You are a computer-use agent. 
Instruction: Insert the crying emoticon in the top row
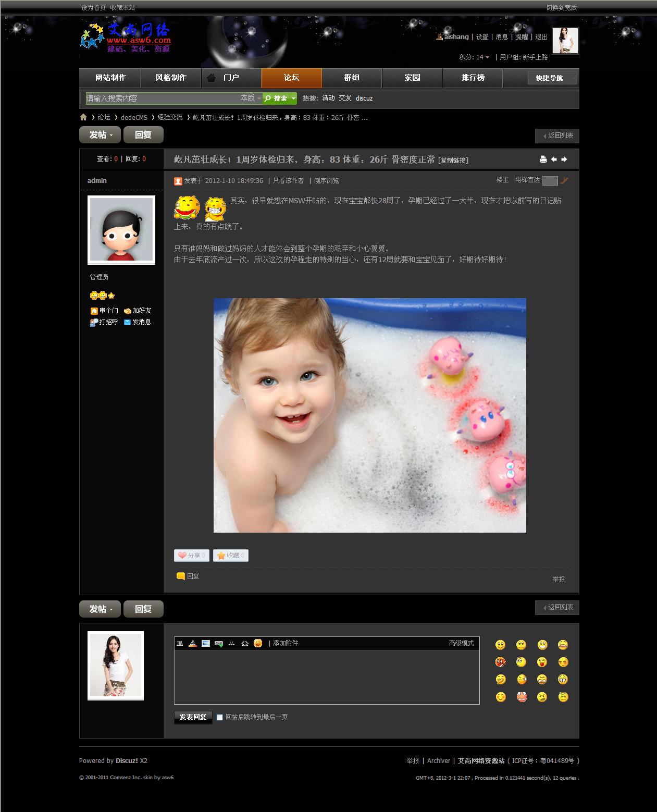coord(563,645)
